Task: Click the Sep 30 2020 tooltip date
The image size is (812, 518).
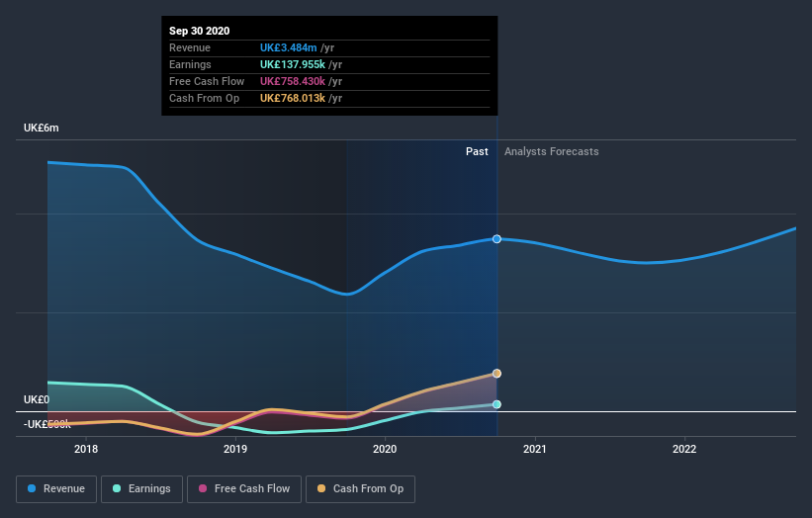Action: [x=200, y=31]
